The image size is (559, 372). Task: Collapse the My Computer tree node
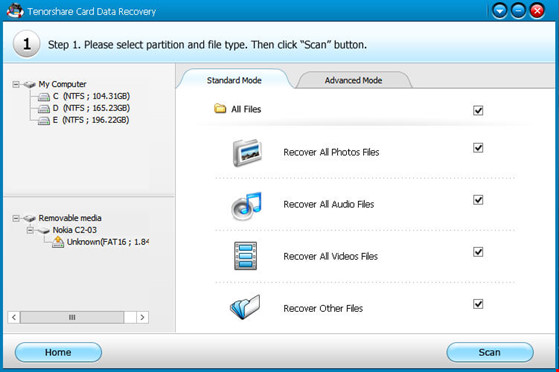pyautogui.click(x=16, y=85)
